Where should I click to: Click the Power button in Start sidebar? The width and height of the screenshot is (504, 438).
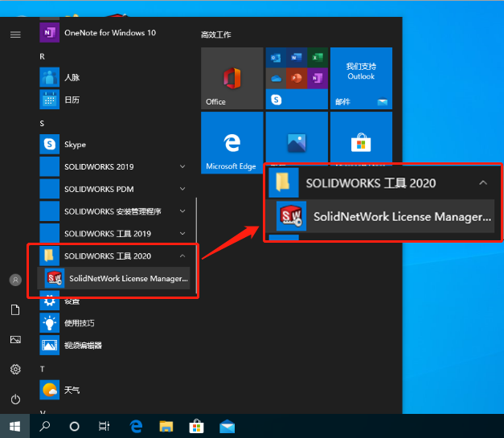[x=15, y=399]
